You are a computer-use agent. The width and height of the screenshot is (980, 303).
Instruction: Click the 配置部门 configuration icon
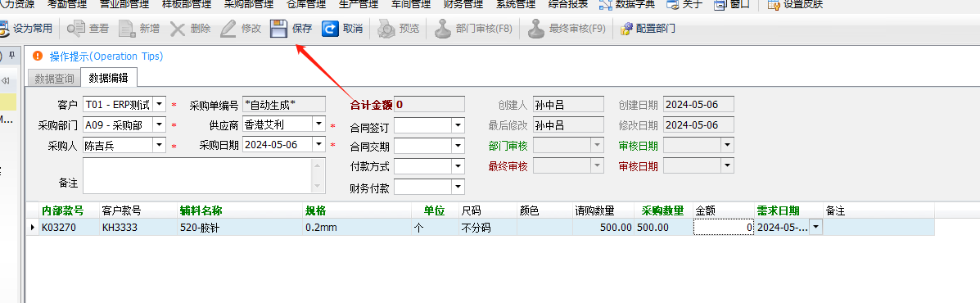(x=625, y=29)
